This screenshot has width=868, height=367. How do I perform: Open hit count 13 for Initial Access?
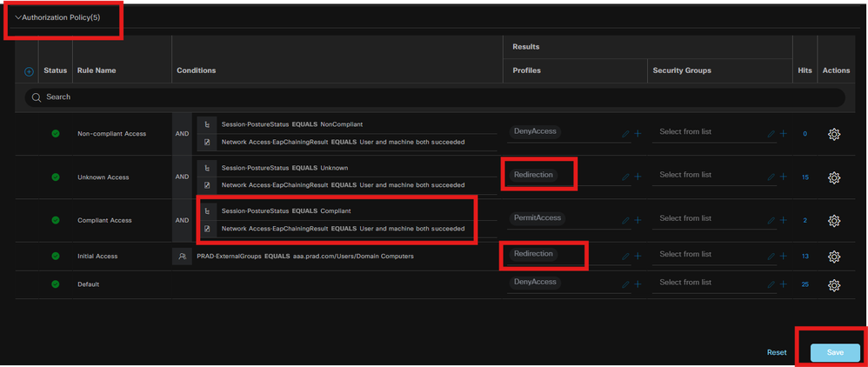[805, 257]
